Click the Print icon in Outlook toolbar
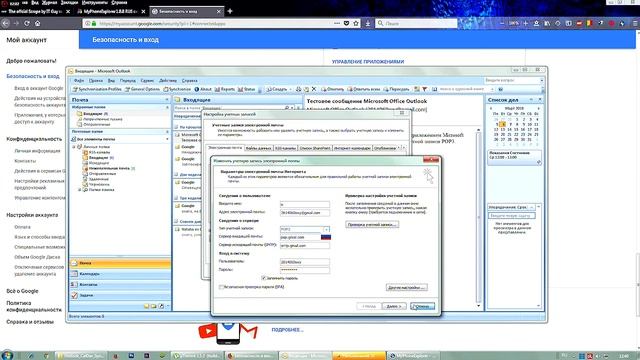This screenshot has height=360, width=640. (298, 89)
